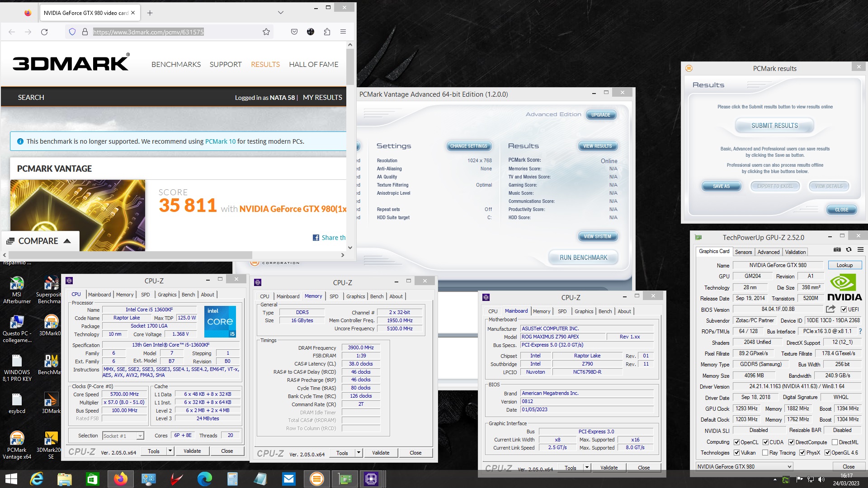
Task: Open BENCHMARKS in 3DMark navigation
Action: point(176,65)
